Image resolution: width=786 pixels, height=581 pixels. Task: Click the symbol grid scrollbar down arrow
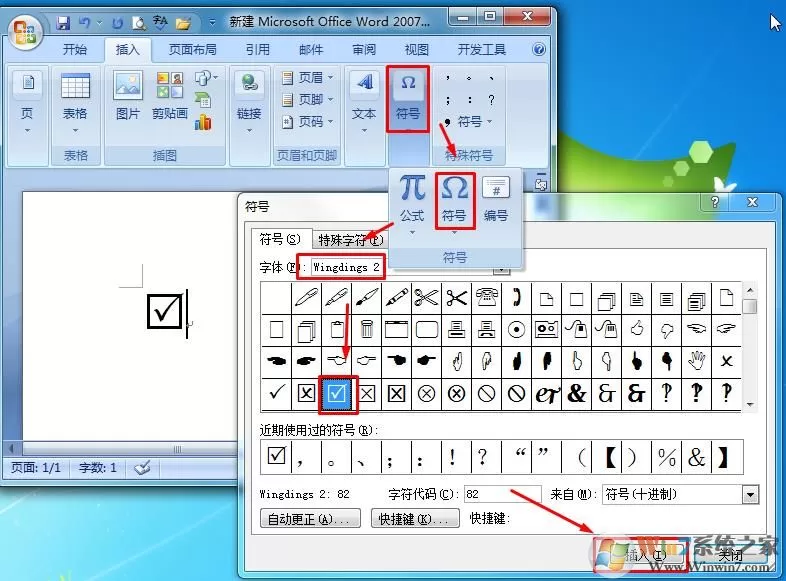coord(750,405)
